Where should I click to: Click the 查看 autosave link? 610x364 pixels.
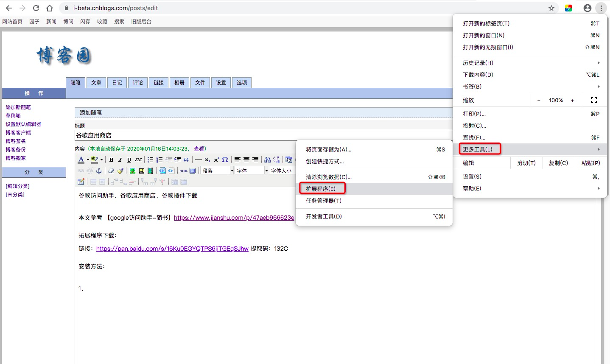(199, 149)
